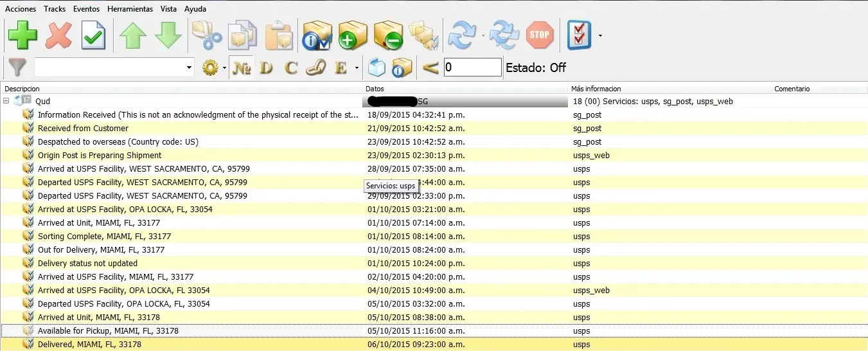This screenshot has width=868, height=351.
Task: Click the green down arrow icon
Action: (x=168, y=35)
